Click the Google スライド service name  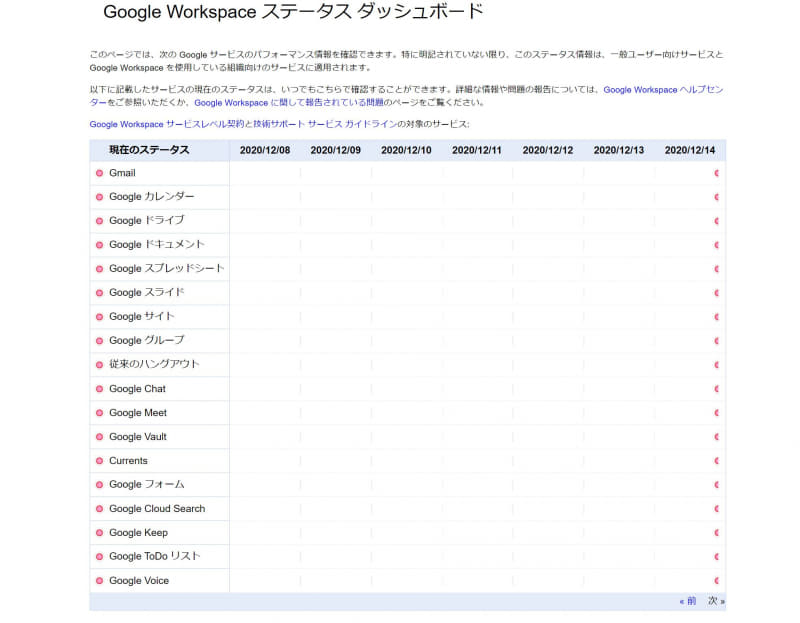[147, 292]
